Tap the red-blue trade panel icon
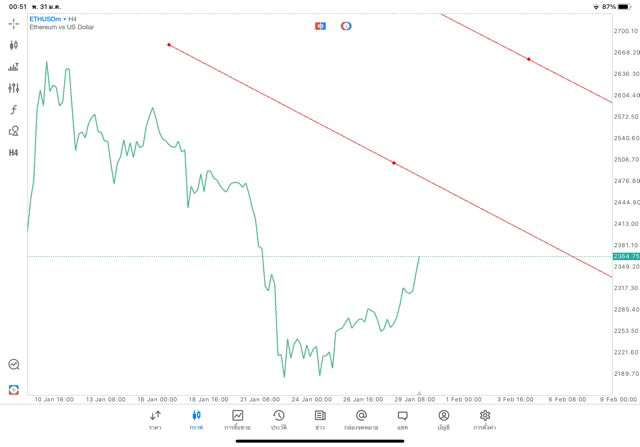 click(320, 25)
